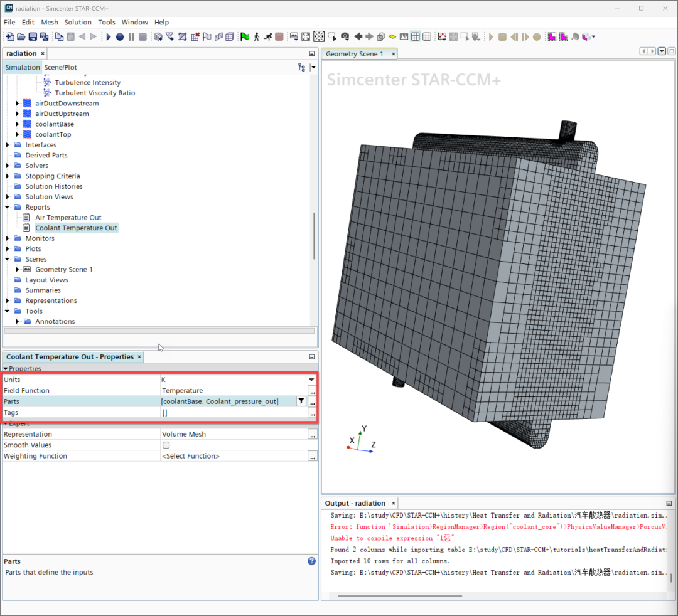
Task: Select Turbulence Intensity tree item
Action: [88, 83]
